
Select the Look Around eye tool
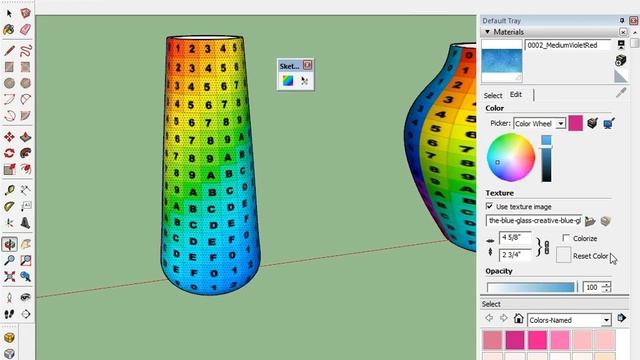[x=25, y=298]
